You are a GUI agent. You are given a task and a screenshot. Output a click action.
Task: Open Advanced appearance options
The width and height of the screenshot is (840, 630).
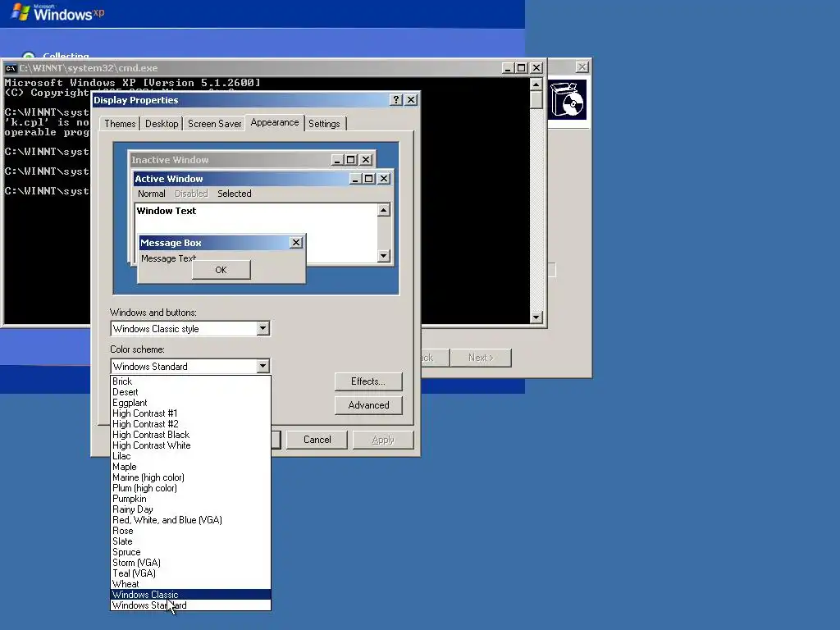tap(368, 405)
